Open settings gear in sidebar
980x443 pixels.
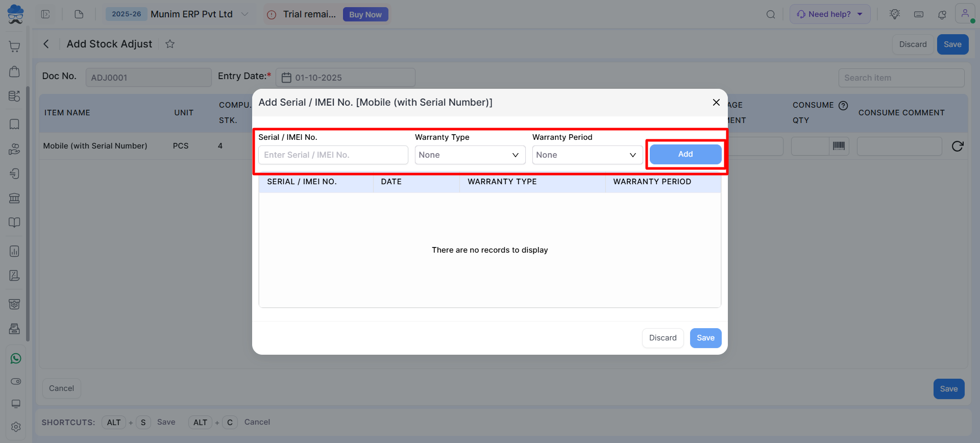(x=15, y=427)
